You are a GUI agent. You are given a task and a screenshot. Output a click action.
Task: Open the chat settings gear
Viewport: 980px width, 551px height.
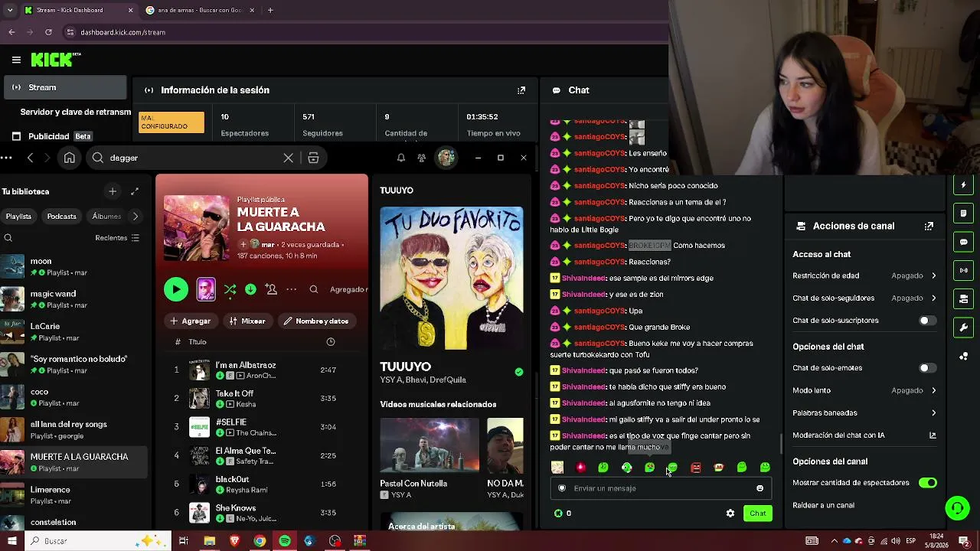tap(730, 514)
